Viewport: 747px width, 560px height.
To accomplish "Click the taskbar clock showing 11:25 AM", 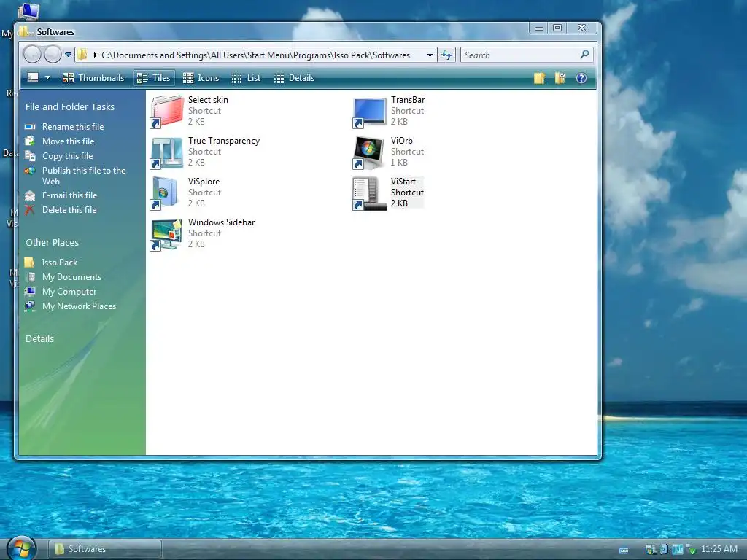I will click(719, 549).
